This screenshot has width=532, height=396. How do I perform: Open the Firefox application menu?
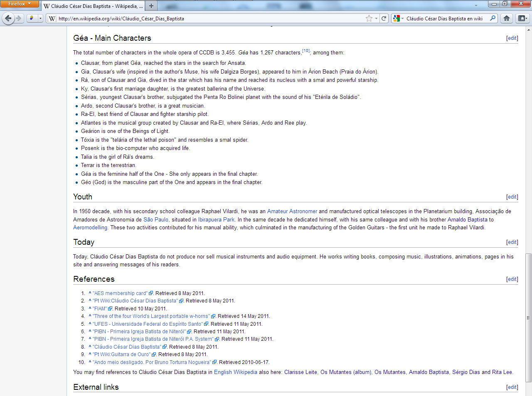[20, 4]
